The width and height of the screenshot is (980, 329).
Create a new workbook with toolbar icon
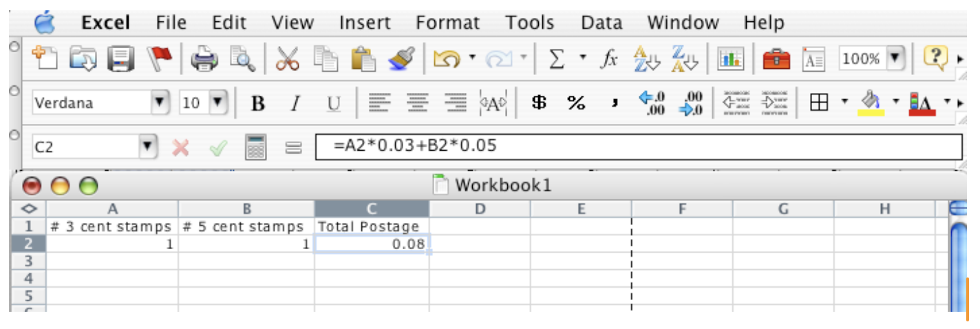click(x=46, y=59)
